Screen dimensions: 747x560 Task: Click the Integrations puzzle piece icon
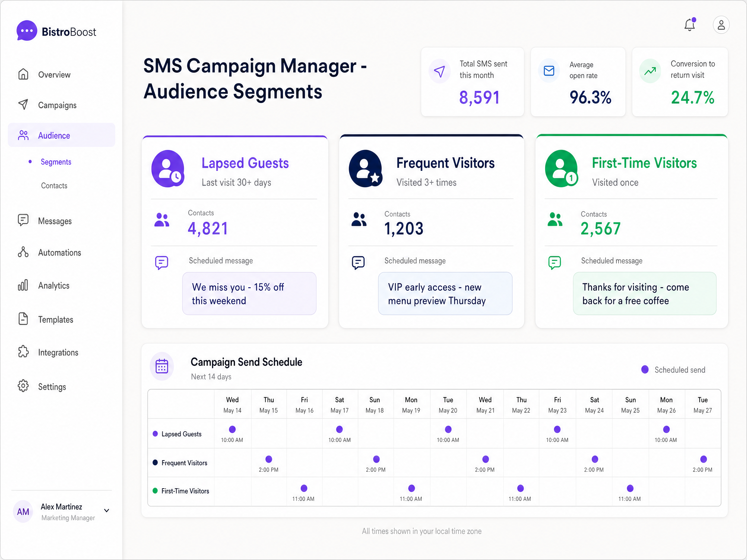pos(23,352)
